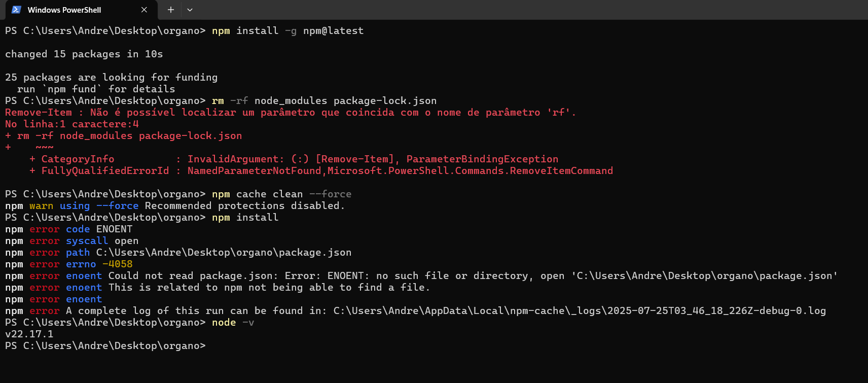Click the CategoryInfo InvalidArgument error line
The image size is (868, 383).
tap(294, 159)
